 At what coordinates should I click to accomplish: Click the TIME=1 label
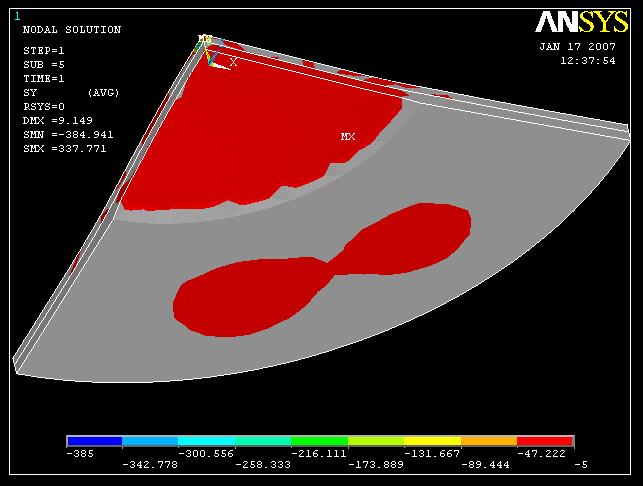pos(43,79)
